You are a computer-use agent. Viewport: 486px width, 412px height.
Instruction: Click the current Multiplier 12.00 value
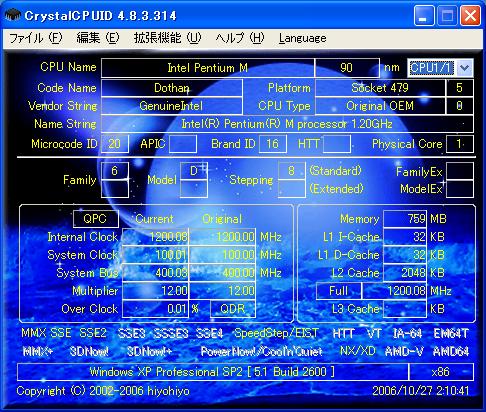[x=156, y=291]
